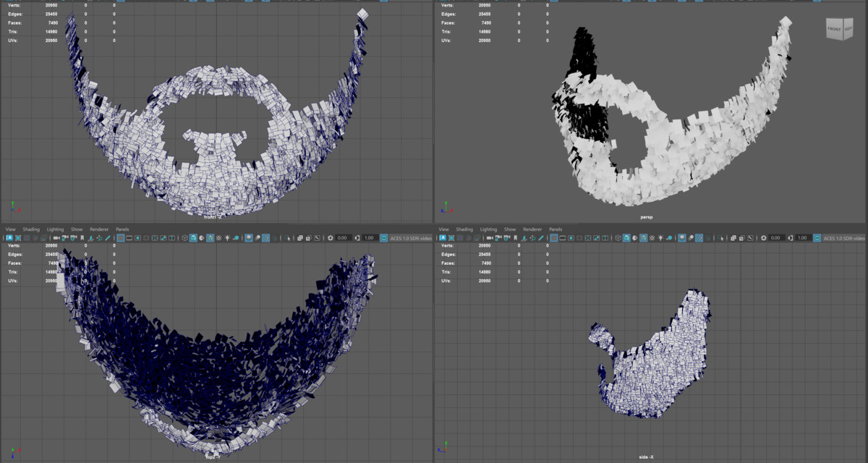Click FRONT face of the view cube
This screenshot has height=463, width=868.
point(835,28)
